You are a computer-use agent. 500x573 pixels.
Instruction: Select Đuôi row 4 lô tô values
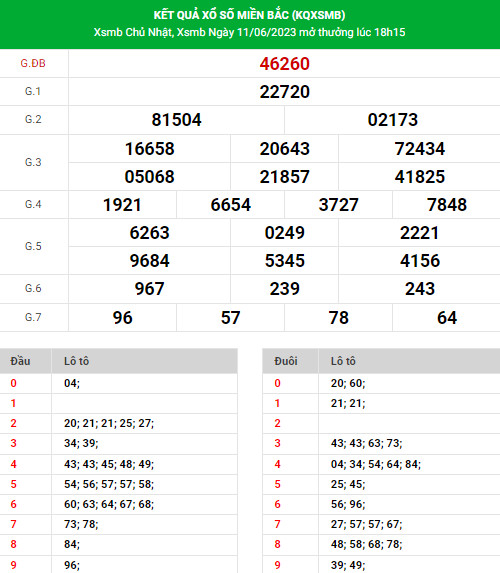376,464
